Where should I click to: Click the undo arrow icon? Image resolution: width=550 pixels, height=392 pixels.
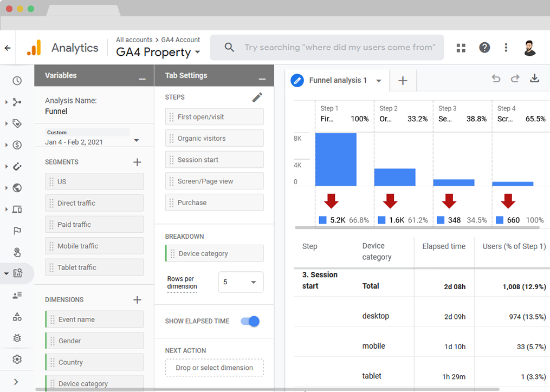tap(496, 79)
